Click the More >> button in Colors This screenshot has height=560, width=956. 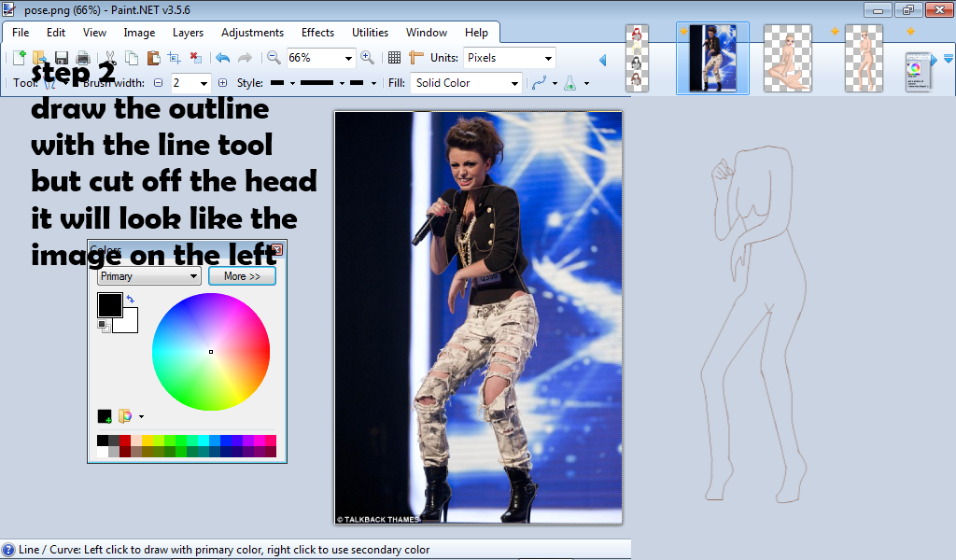coord(242,276)
